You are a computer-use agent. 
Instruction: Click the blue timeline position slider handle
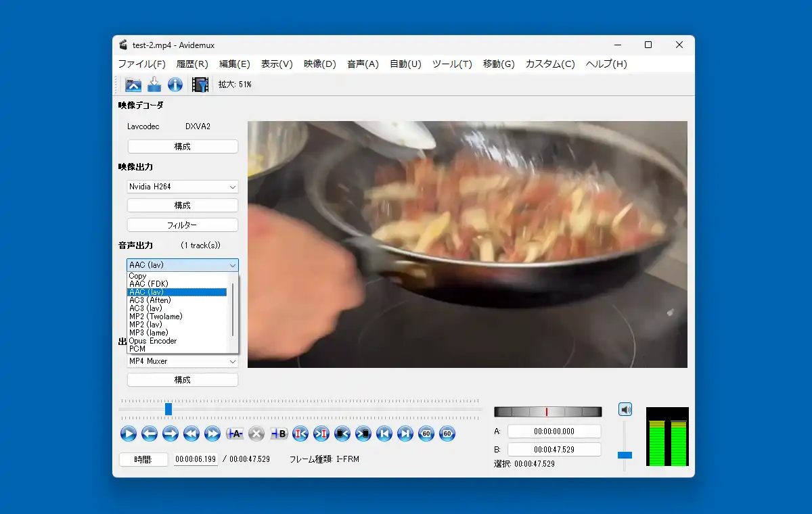coord(168,409)
